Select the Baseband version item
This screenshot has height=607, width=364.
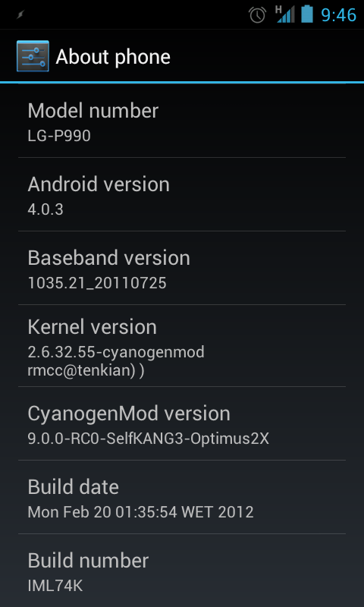[x=182, y=268]
